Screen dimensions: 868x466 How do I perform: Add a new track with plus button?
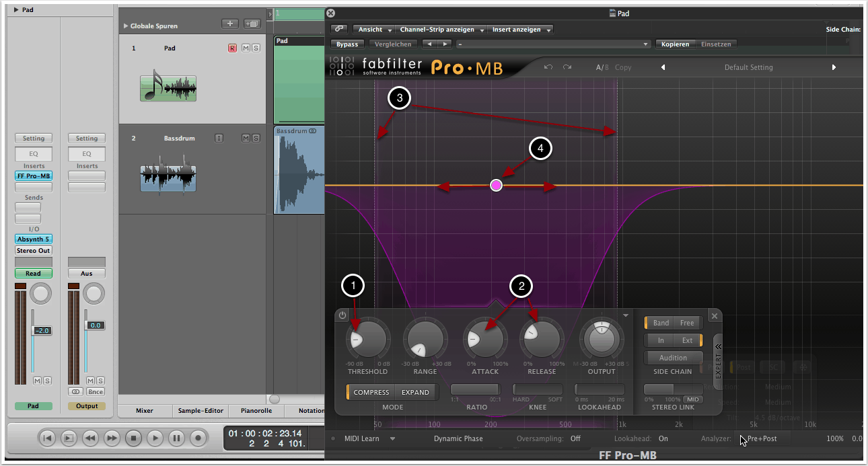point(230,24)
